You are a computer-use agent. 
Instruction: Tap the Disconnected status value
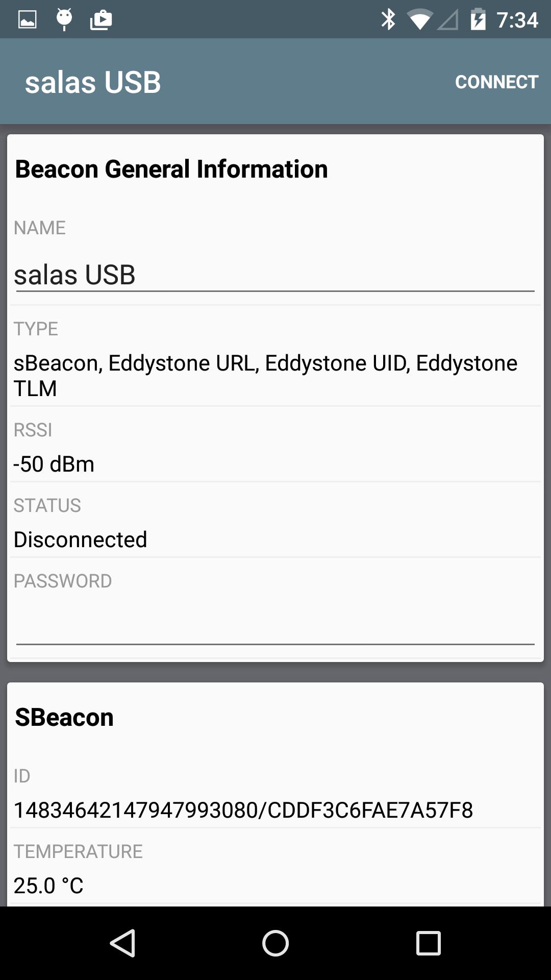click(81, 540)
